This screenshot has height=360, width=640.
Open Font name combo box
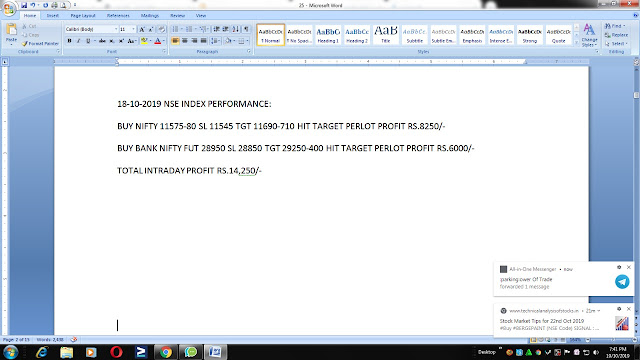coord(91,29)
